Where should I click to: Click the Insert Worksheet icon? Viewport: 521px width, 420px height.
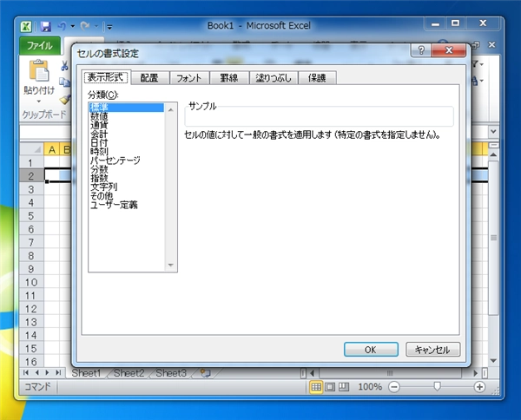click(205, 373)
